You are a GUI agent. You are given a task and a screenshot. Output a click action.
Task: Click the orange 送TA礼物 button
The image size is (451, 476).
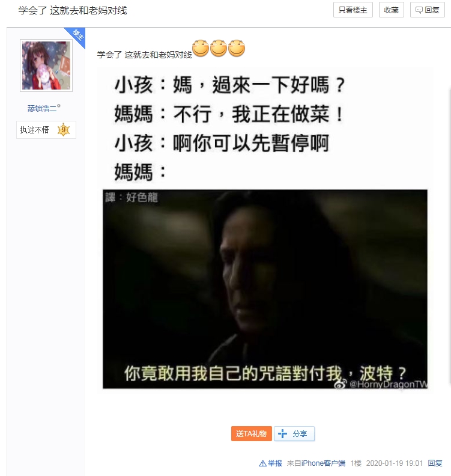[x=252, y=433]
